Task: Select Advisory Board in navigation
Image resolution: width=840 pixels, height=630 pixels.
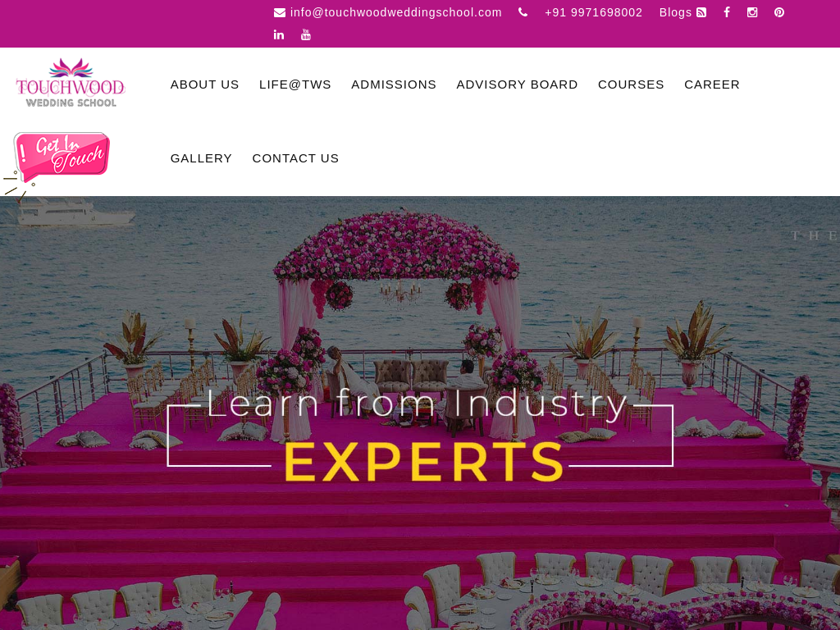Action: 517,84
